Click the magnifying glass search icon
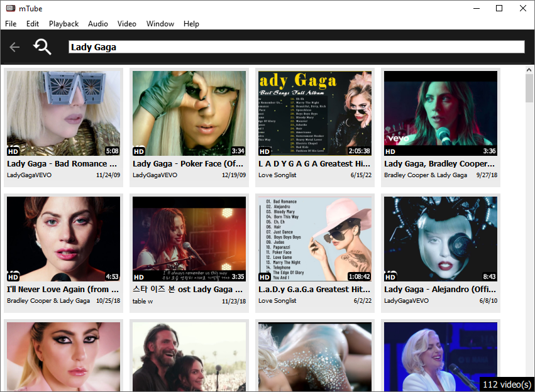Image resolution: width=535 pixels, height=392 pixels. pyautogui.click(x=42, y=47)
